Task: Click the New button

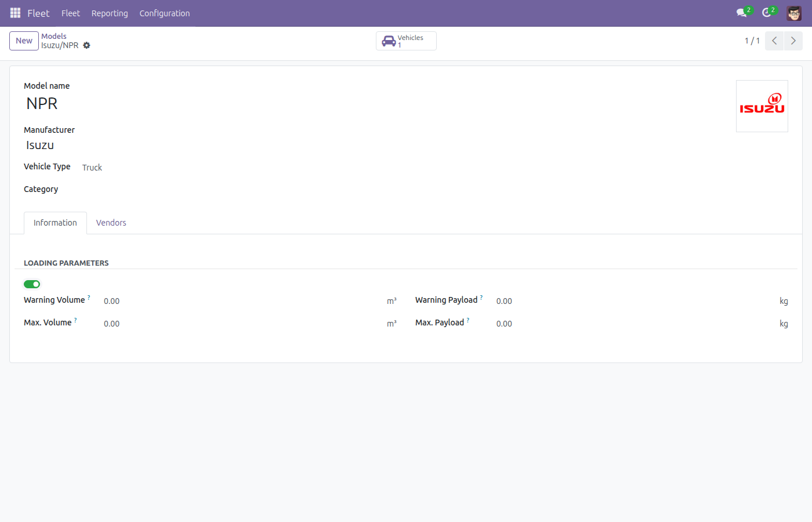Action: coord(24,41)
